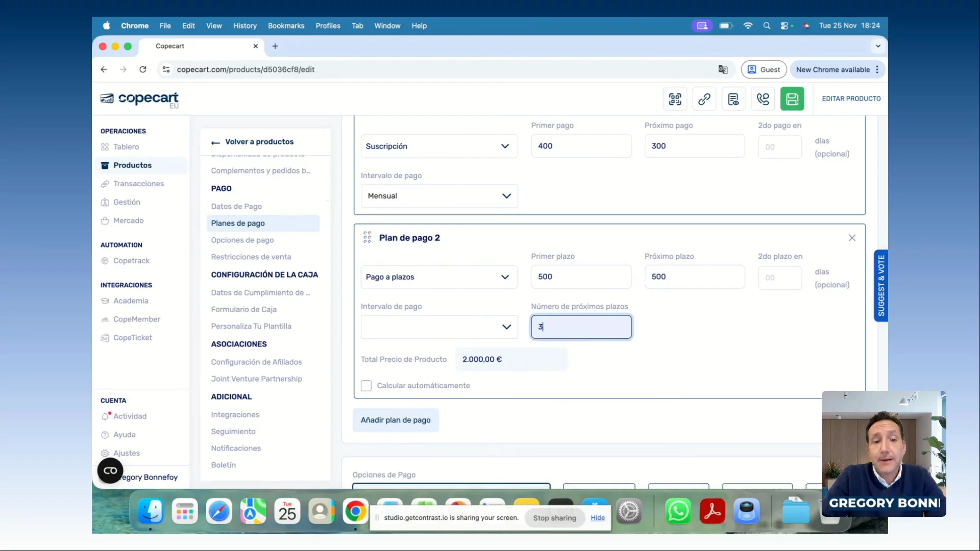The image size is (980, 551).
Task: Click the Google Translate icon in address bar
Action: coord(723,69)
